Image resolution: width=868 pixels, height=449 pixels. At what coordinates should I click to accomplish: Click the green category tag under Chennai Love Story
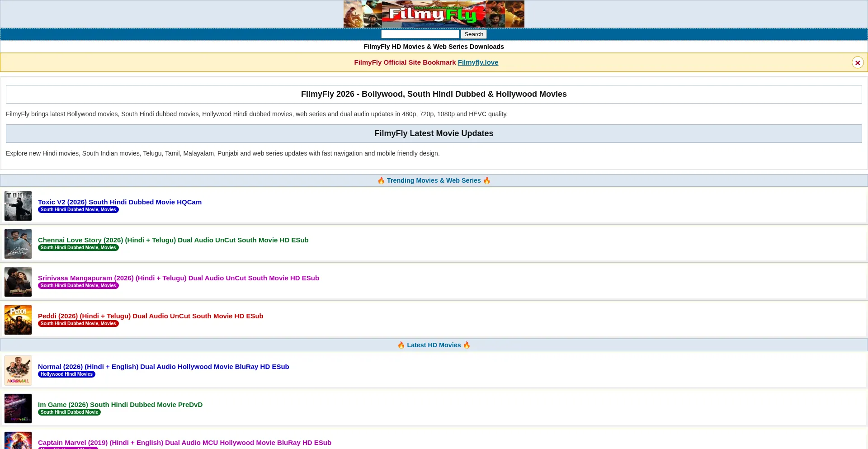[x=78, y=248]
